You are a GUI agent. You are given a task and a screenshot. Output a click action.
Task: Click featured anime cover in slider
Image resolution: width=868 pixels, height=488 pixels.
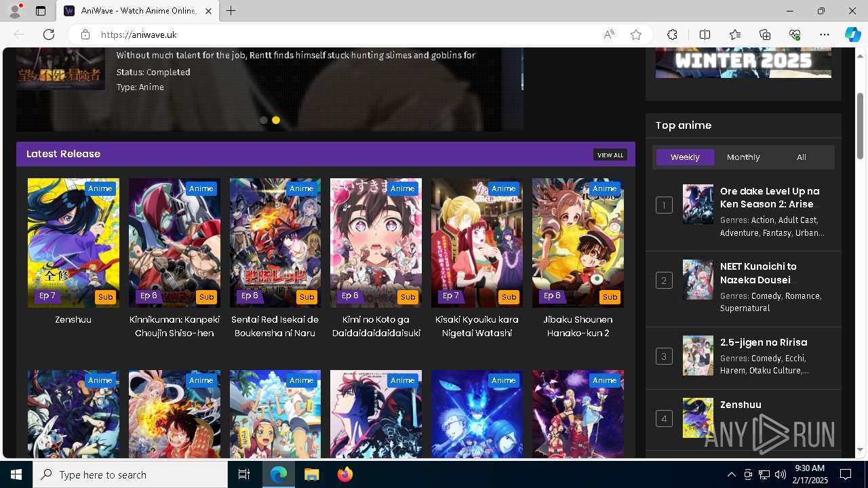(61, 68)
